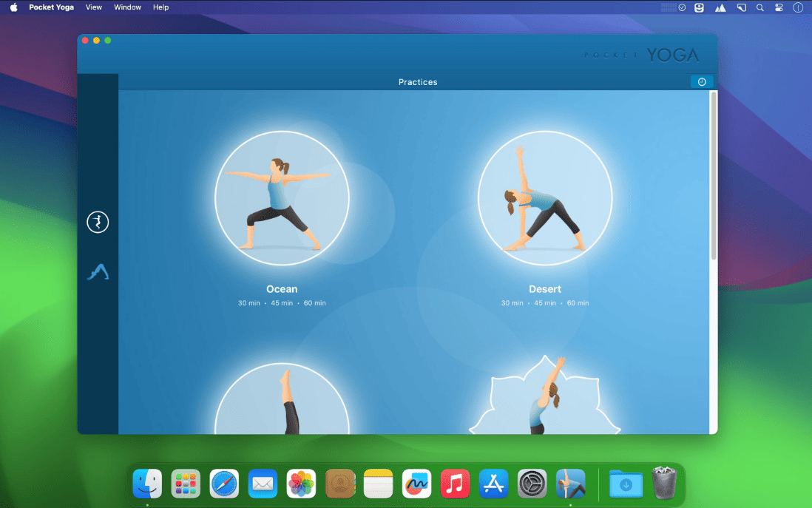Close the Pocket Yoga window
The width and height of the screenshot is (812, 508).
tap(85, 41)
